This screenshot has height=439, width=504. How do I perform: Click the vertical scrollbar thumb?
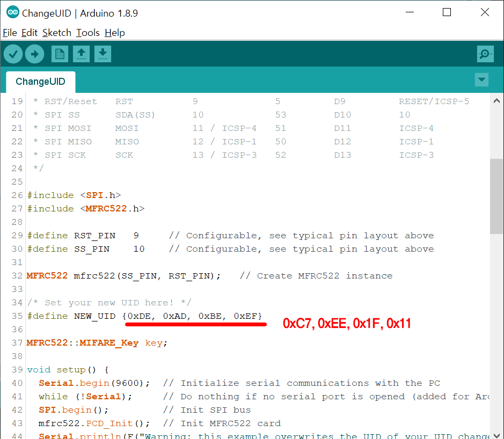point(496,196)
